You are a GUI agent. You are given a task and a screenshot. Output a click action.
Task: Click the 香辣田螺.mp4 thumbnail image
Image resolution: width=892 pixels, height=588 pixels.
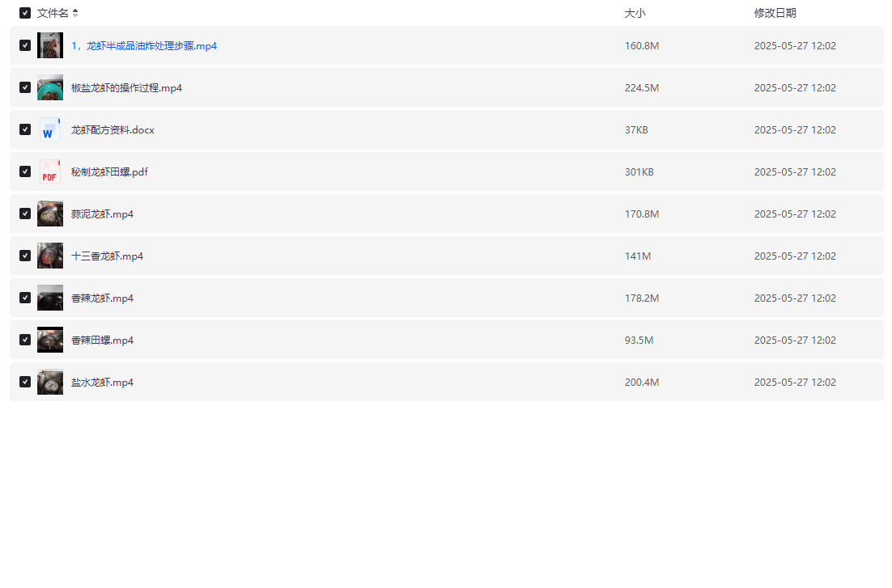point(49,340)
